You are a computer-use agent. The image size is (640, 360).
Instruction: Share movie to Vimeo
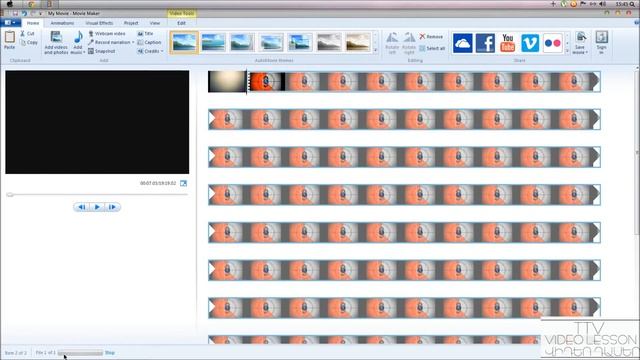pyautogui.click(x=530, y=43)
